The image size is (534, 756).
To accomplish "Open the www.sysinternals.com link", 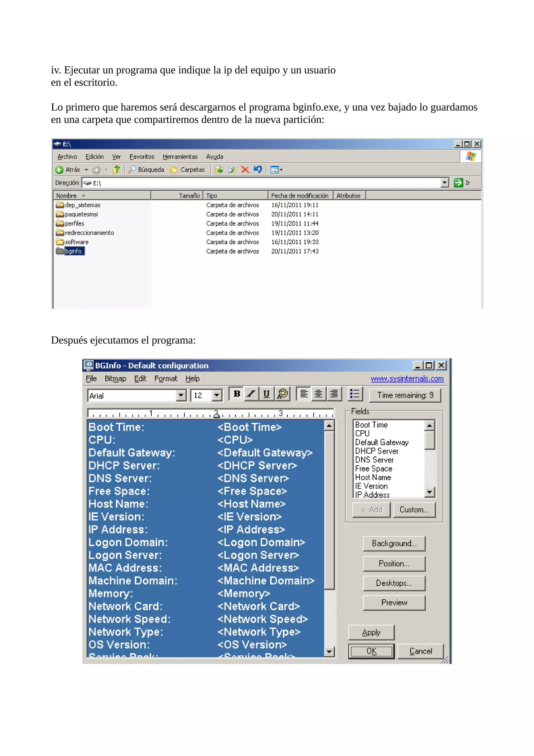I will coord(407,379).
